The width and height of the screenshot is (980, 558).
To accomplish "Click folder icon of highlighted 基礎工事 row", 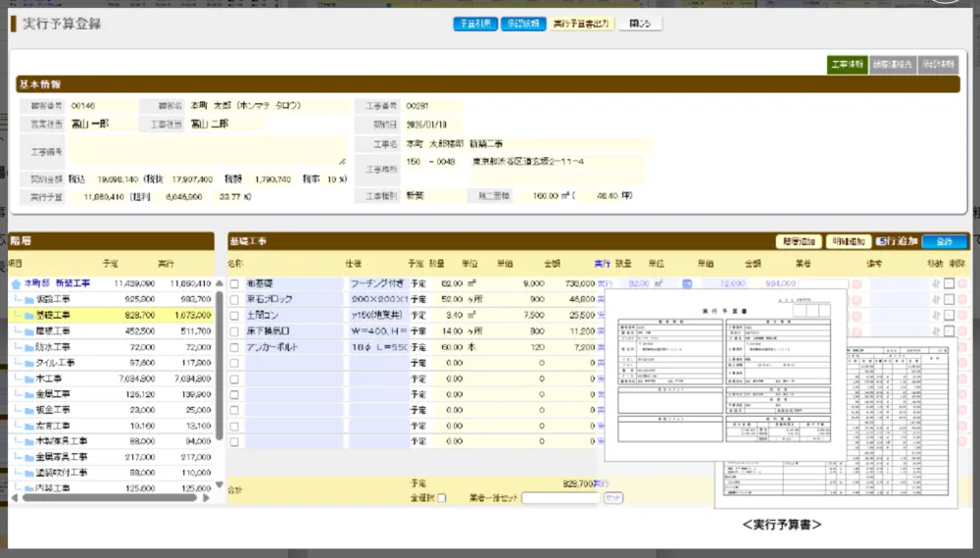I will 28,315.
